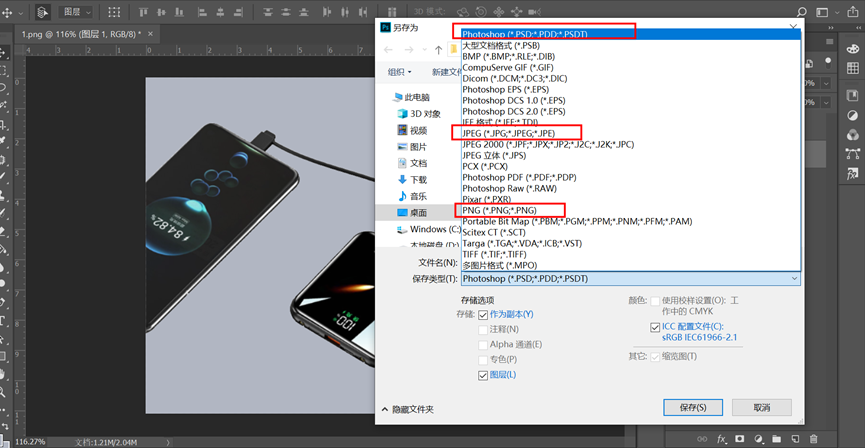Toggle the 作为副本(Y) checkbox
Screen dimensions: 865x448
[483, 314]
